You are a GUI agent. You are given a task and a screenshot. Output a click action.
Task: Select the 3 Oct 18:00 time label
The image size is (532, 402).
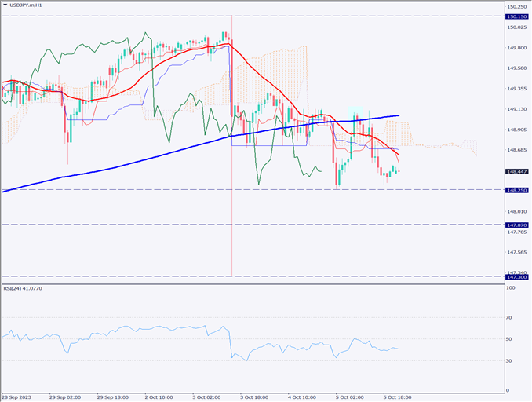point(254,397)
